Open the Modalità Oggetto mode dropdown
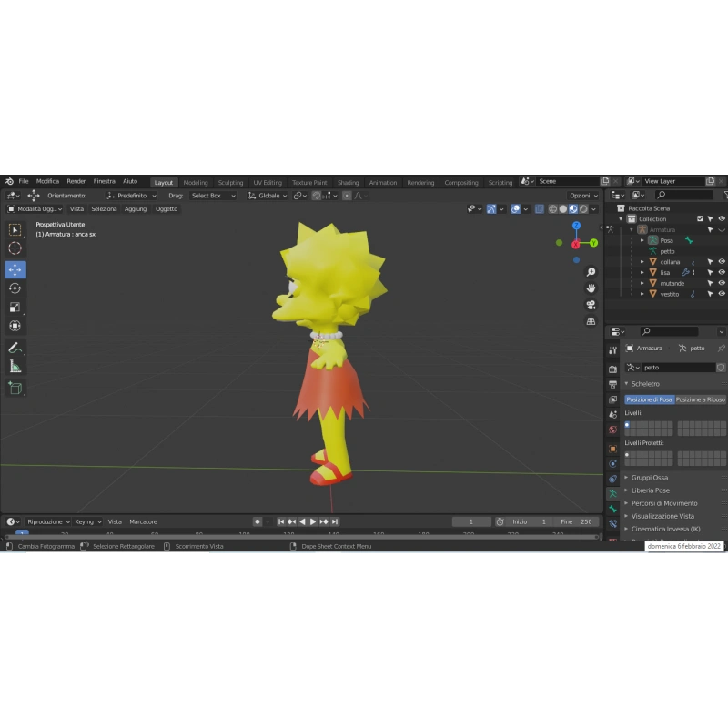This screenshot has width=728, height=728. [x=35, y=209]
